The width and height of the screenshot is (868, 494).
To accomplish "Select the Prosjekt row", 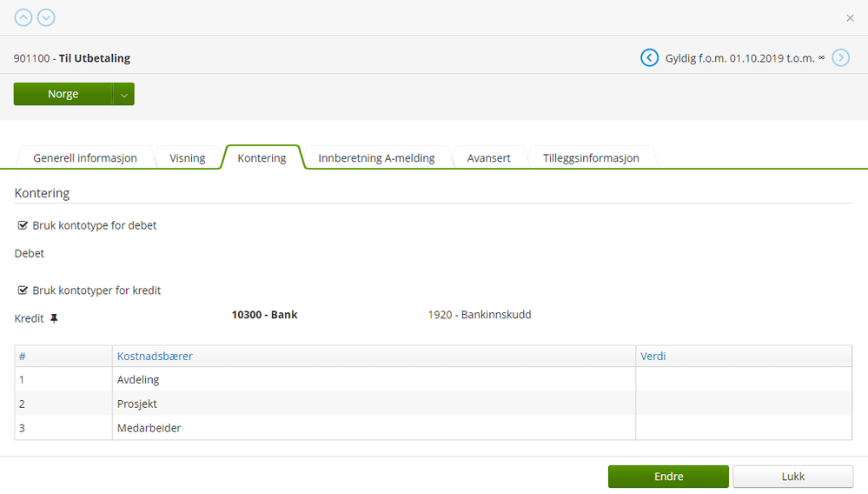I will tap(433, 404).
